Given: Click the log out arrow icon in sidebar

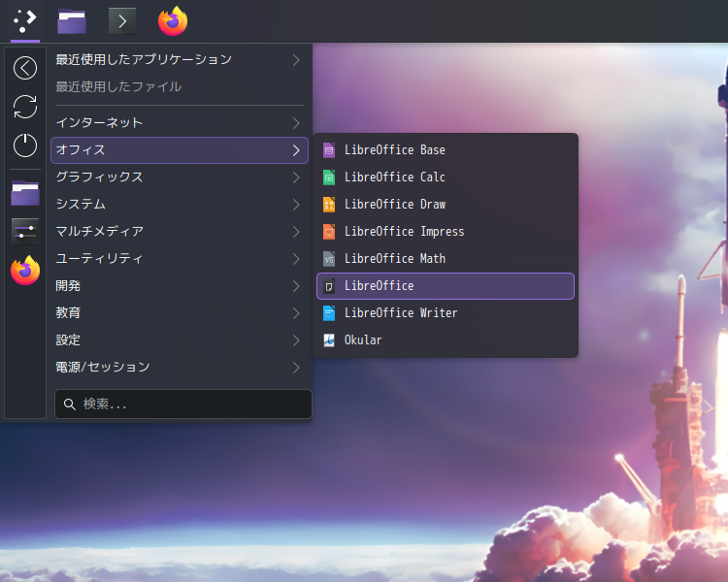Looking at the screenshot, I should pyautogui.click(x=25, y=68).
